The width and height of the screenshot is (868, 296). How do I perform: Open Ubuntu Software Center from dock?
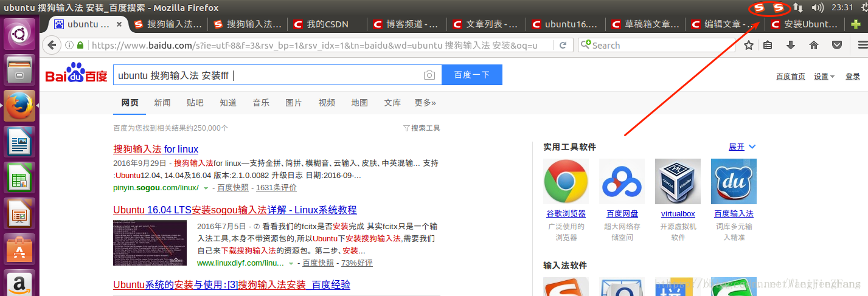[x=20, y=249]
